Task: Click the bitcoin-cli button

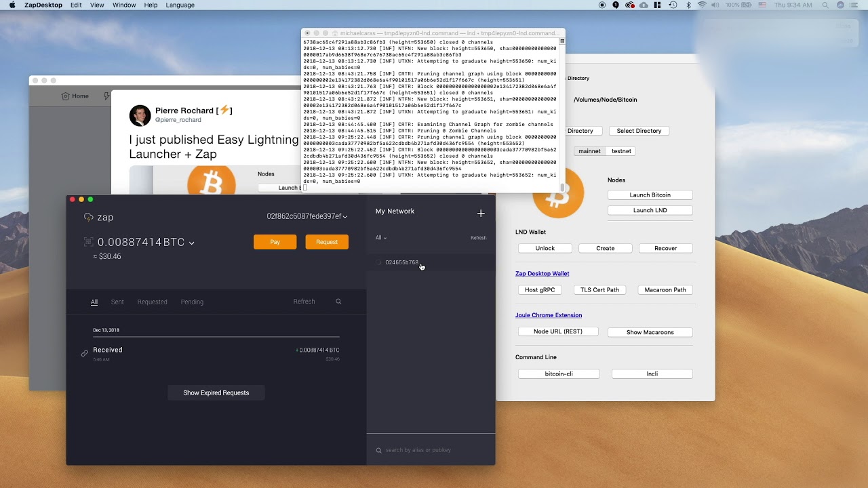Action: pyautogui.click(x=559, y=374)
